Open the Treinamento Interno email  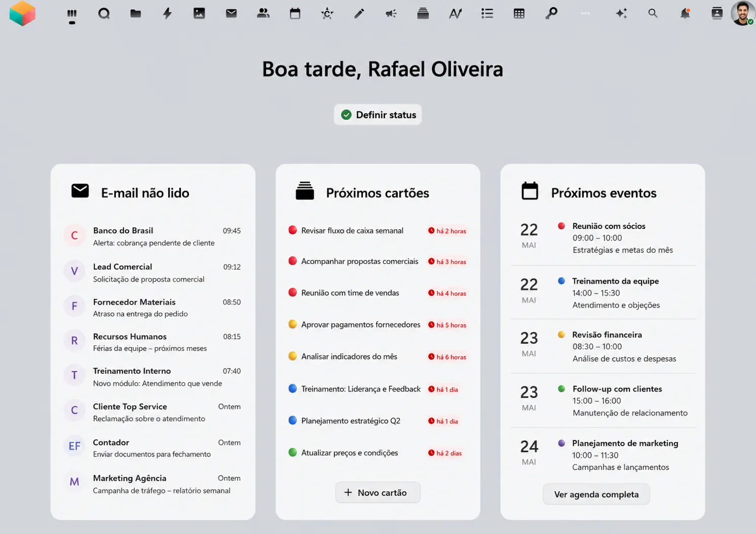153,377
